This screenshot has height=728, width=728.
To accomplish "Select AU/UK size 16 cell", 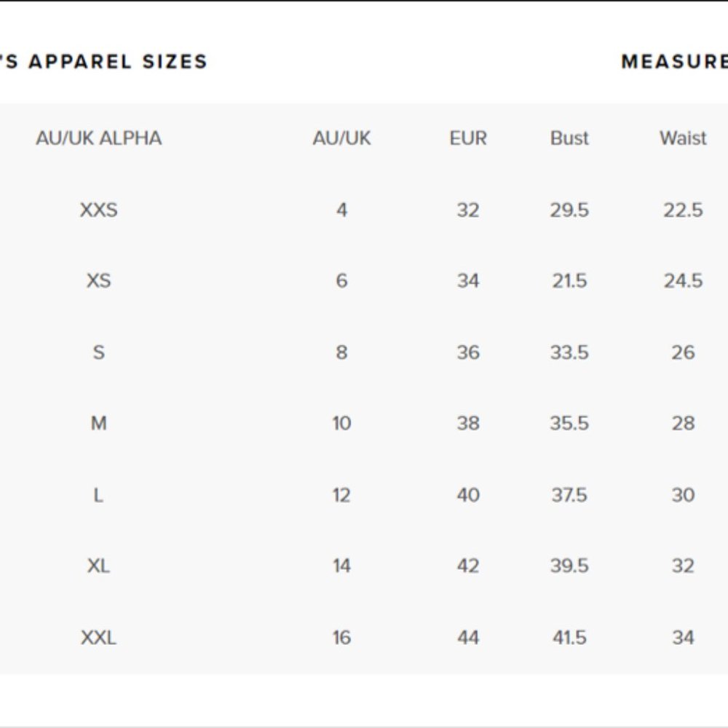I will 341,637.
